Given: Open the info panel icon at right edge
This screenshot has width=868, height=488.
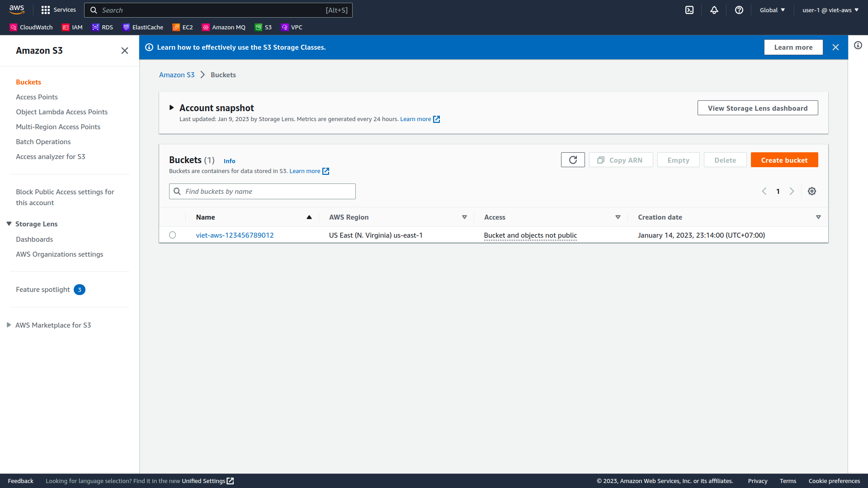Looking at the screenshot, I should point(858,45).
